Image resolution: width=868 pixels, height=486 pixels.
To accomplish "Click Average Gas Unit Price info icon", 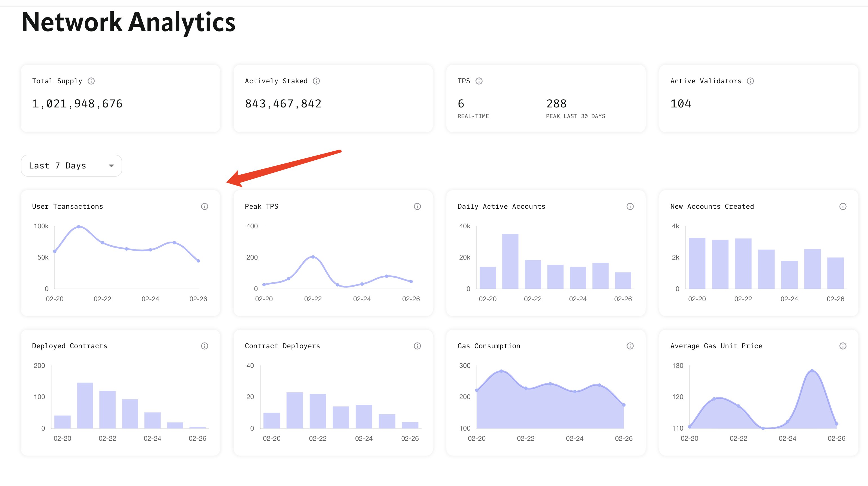I will 843,346.
